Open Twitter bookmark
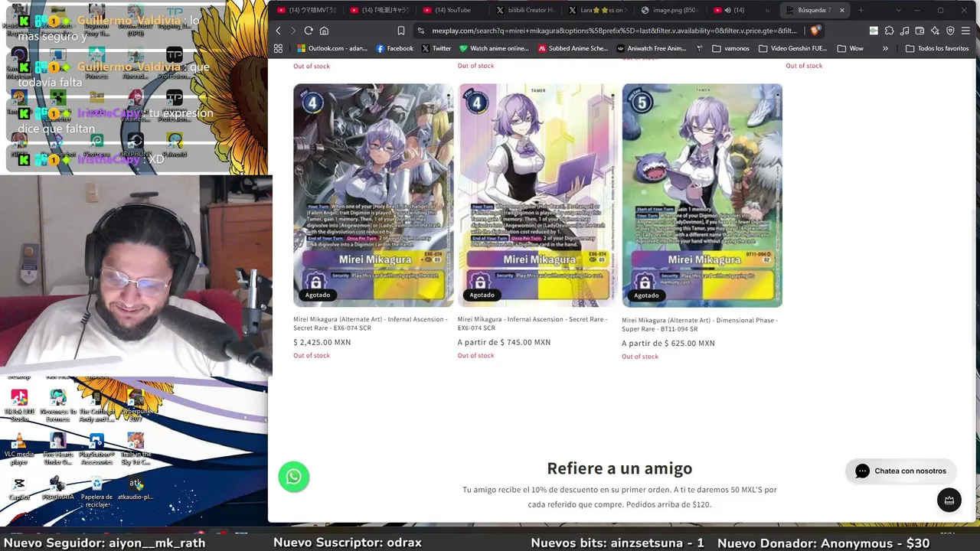Viewport: 980px width, 551px height. click(x=436, y=48)
